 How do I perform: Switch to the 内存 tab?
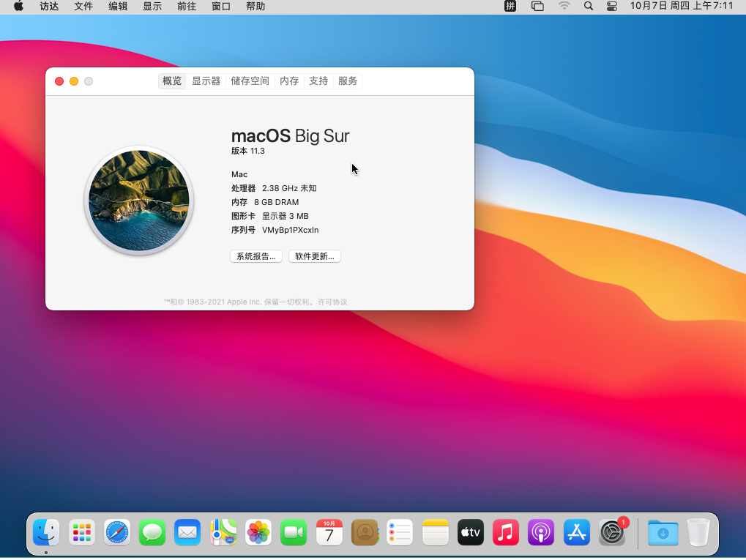[x=289, y=81]
